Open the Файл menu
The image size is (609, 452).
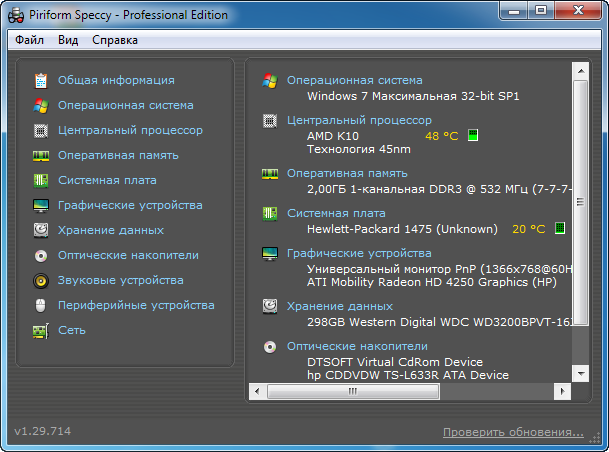click(30, 40)
